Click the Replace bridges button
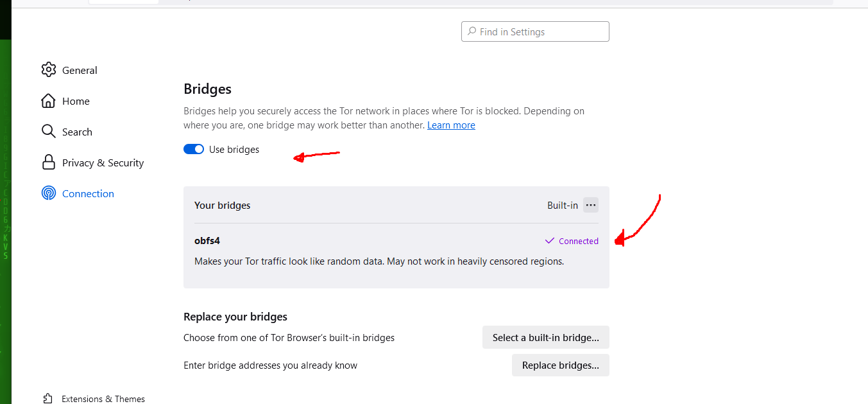Image resolution: width=868 pixels, height=404 pixels. [x=561, y=365]
